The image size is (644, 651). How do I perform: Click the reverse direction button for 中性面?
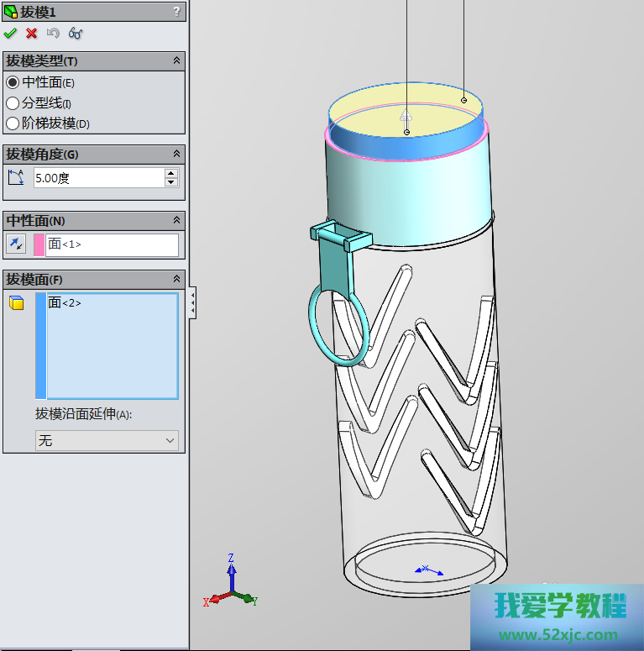click(15, 244)
